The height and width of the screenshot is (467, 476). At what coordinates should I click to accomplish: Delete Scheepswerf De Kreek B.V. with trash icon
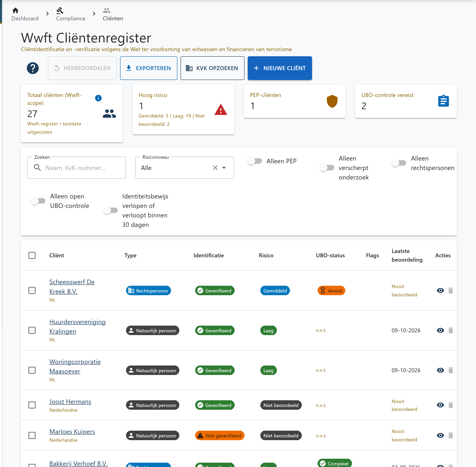pyautogui.click(x=451, y=290)
